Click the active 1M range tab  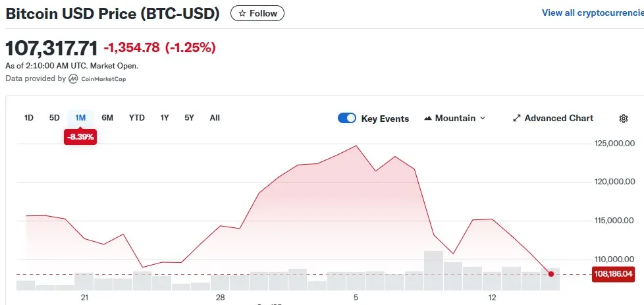[80, 118]
